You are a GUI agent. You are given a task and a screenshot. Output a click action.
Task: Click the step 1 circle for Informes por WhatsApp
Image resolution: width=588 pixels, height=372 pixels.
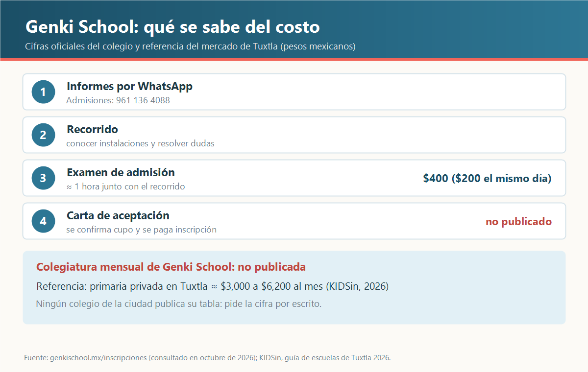point(43,92)
